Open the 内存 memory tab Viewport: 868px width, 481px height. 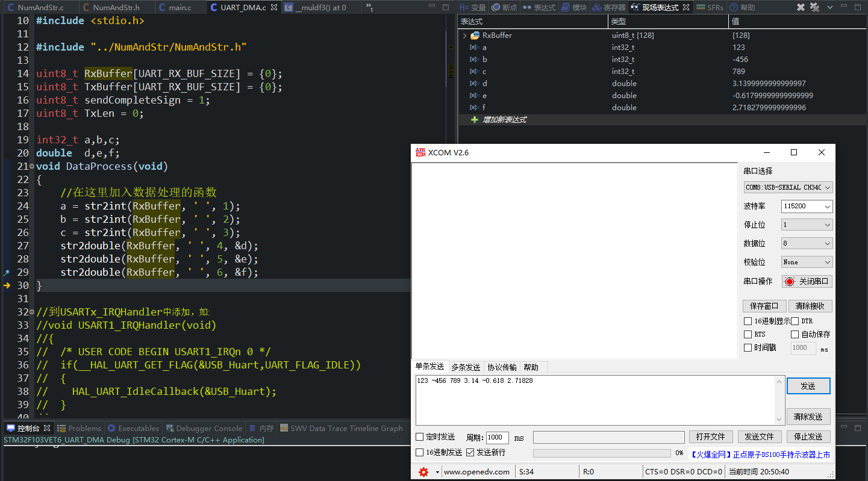261,429
